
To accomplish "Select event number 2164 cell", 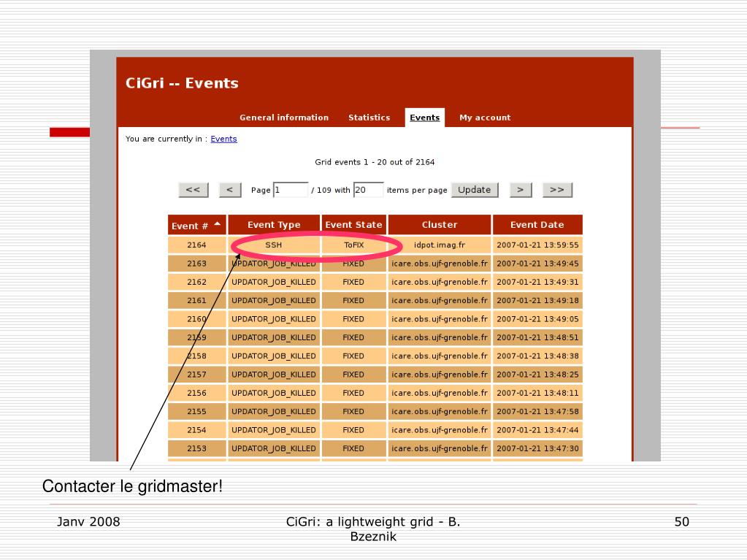I will 196,245.
